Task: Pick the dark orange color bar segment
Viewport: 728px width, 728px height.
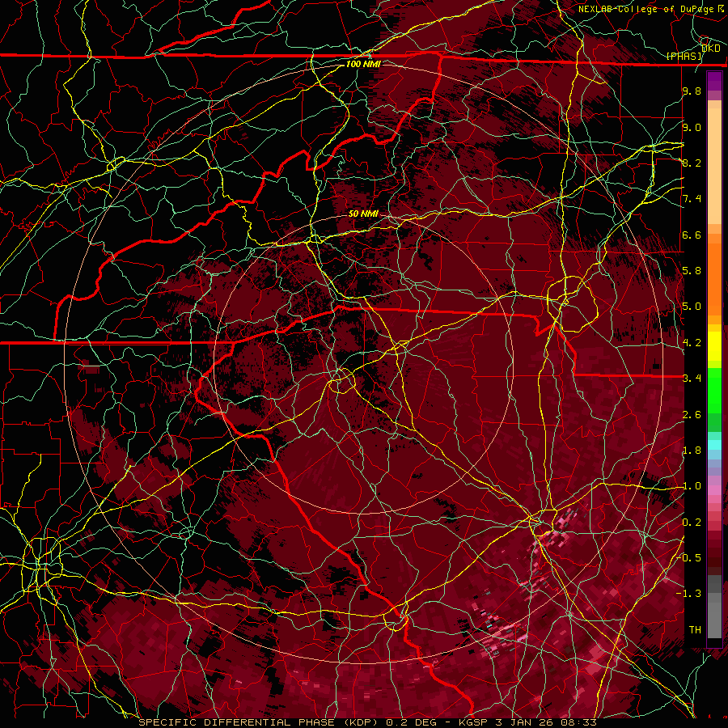Action: (x=714, y=278)
